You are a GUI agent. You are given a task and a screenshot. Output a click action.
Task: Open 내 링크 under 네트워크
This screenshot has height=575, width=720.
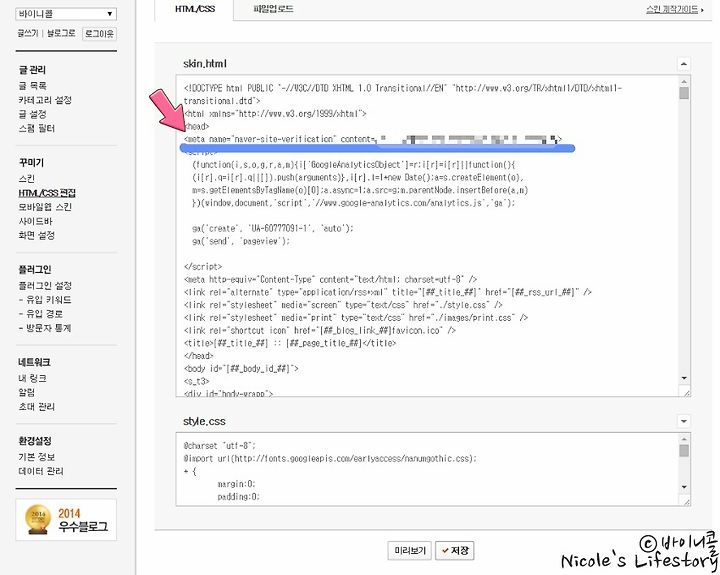[32, 378]
